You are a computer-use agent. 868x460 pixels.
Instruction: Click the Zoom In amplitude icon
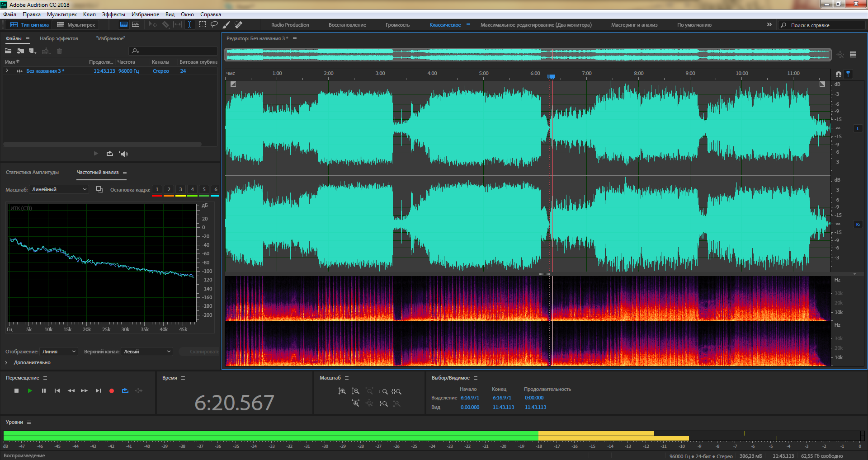pyautogui.click(x=342, y=391)
